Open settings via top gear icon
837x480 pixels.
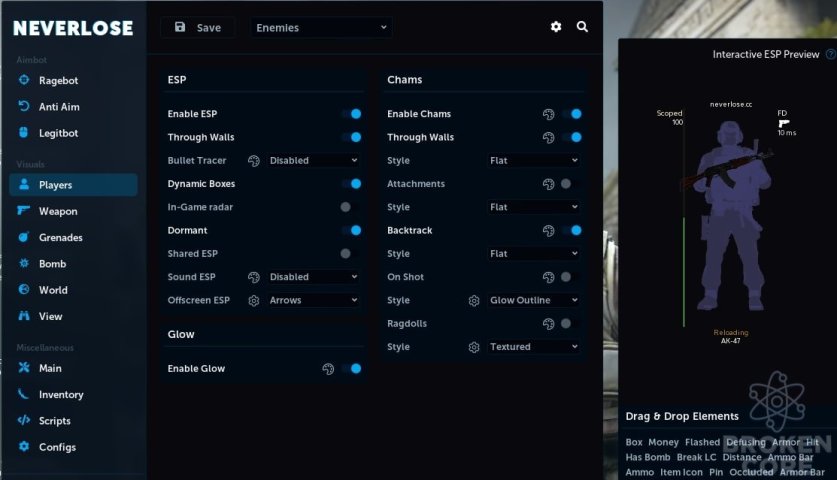pos(556,27)
